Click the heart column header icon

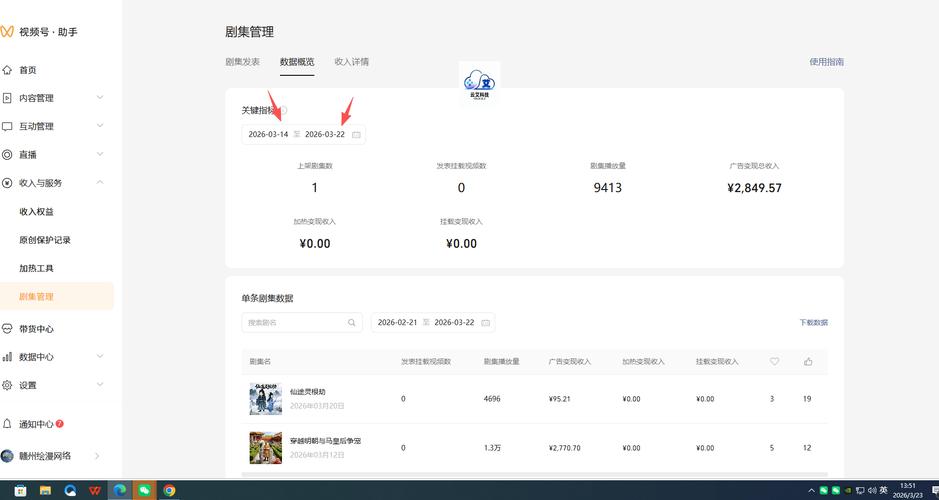(774, 362)
